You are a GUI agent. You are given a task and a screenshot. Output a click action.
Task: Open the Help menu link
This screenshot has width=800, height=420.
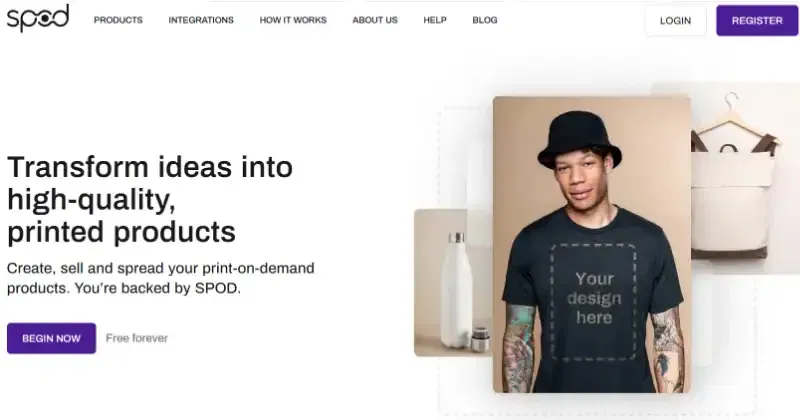(435, 20)
